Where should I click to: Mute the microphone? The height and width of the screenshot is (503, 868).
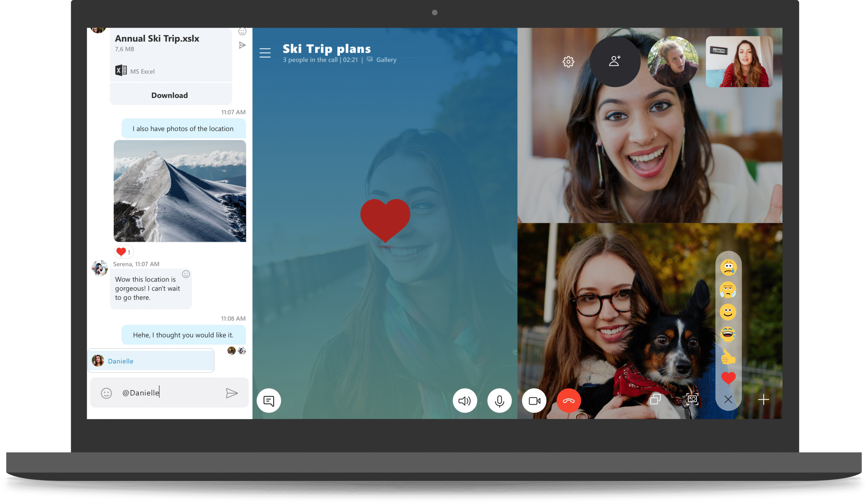(x=499, y=401)
